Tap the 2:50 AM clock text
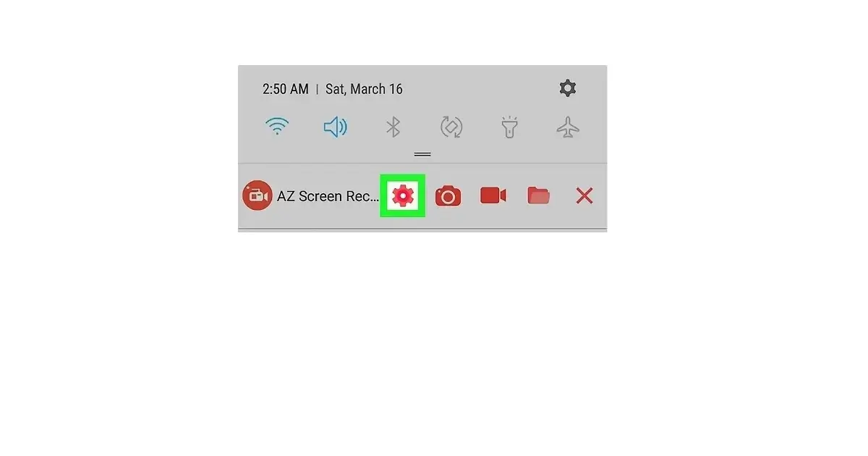868x456 pixels. tap(285, 89)
